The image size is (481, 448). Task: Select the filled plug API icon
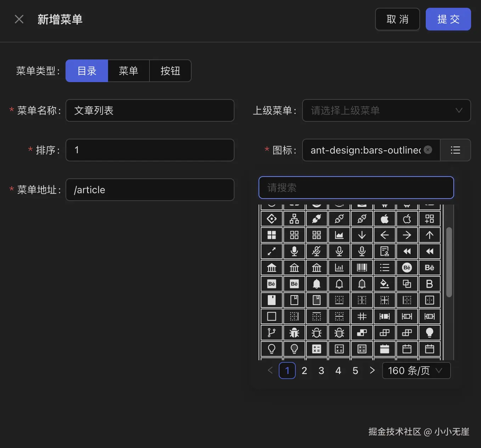pos(317,219)
